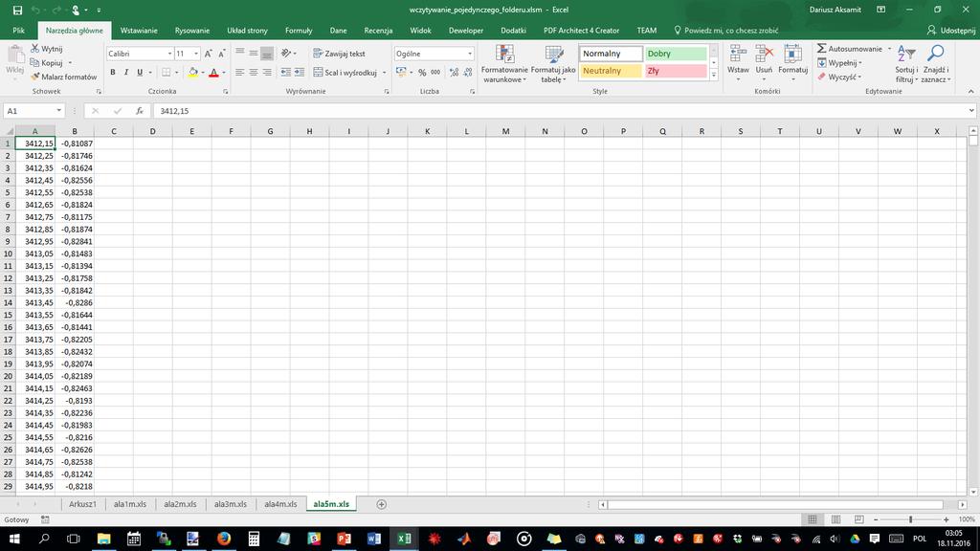Expand the cell styles gallery

pos(714,75)
